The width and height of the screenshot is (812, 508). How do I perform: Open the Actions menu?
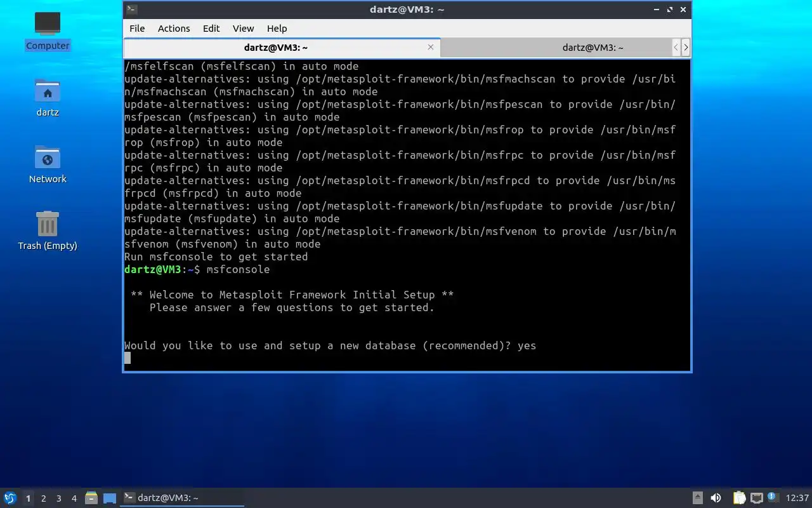coord(174,28)
